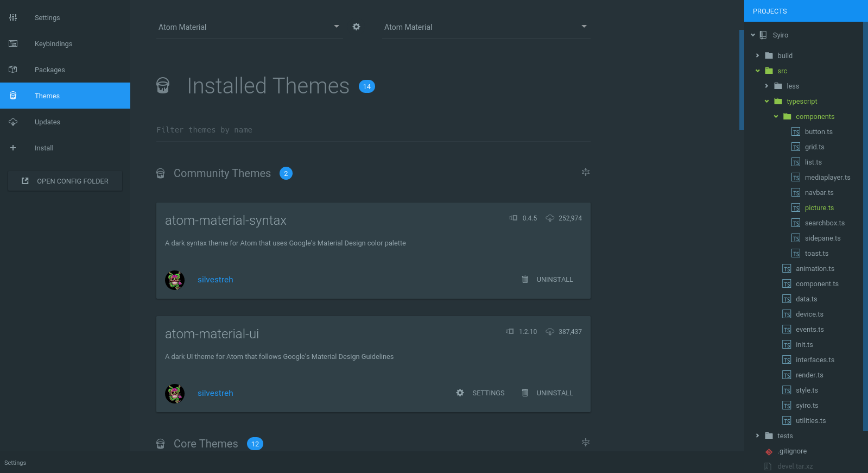Open the Settings section in sidebar

pyautogui.click(x=65, y=17)
